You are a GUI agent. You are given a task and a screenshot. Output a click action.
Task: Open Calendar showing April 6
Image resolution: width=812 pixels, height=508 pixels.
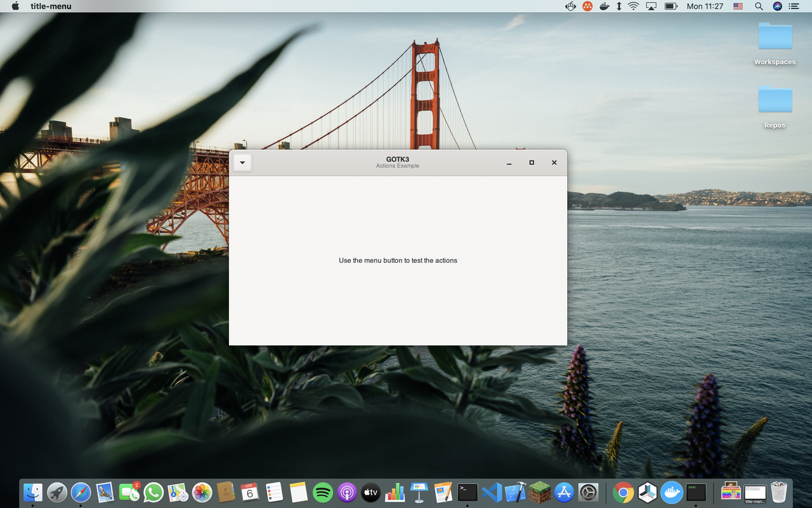click(250, 492)
